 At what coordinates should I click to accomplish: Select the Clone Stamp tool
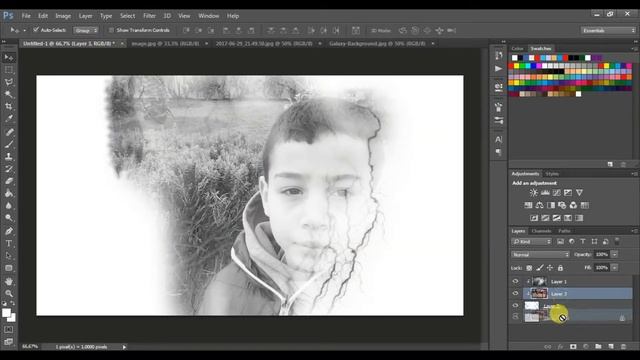coord(9,157)
